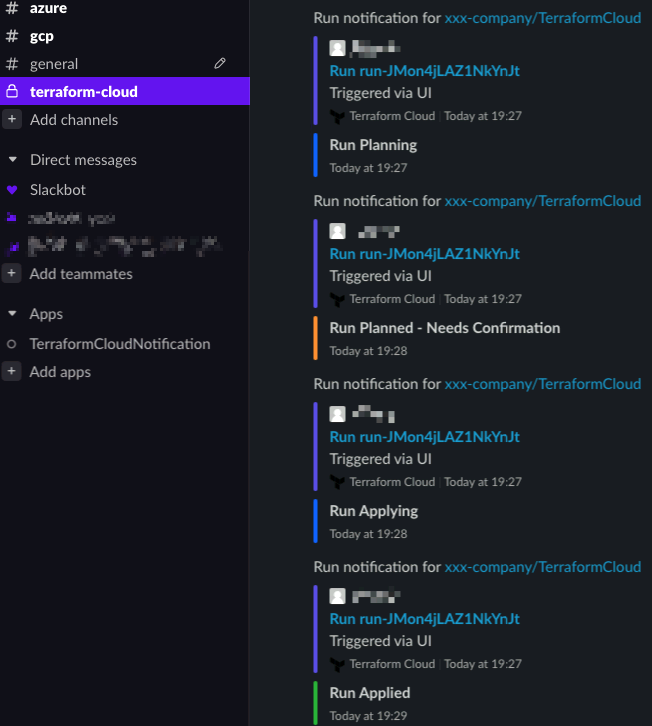Click the TerraformCloudNotification status circle icon
The height and width of the screenshot is (726, 652).
point(12,344)
